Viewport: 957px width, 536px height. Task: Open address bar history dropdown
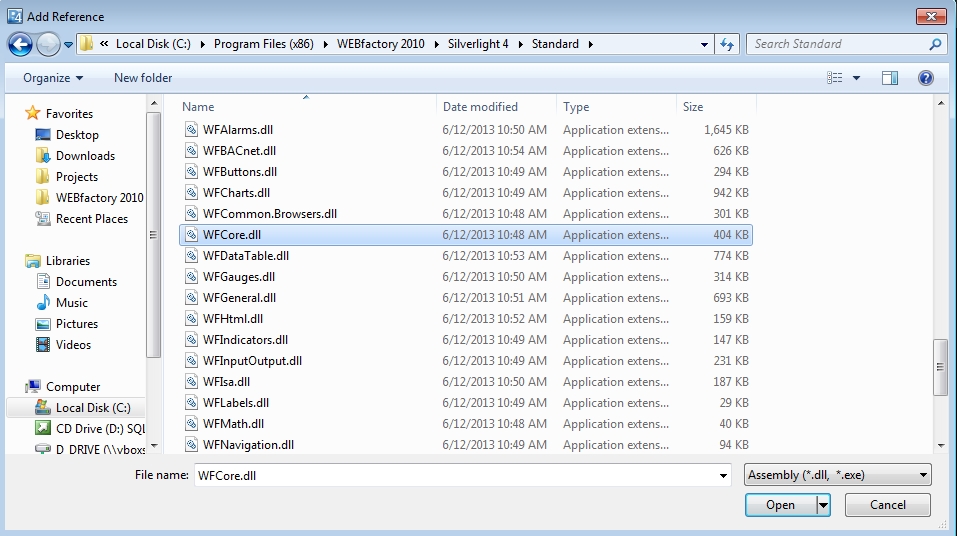[704, 45]
